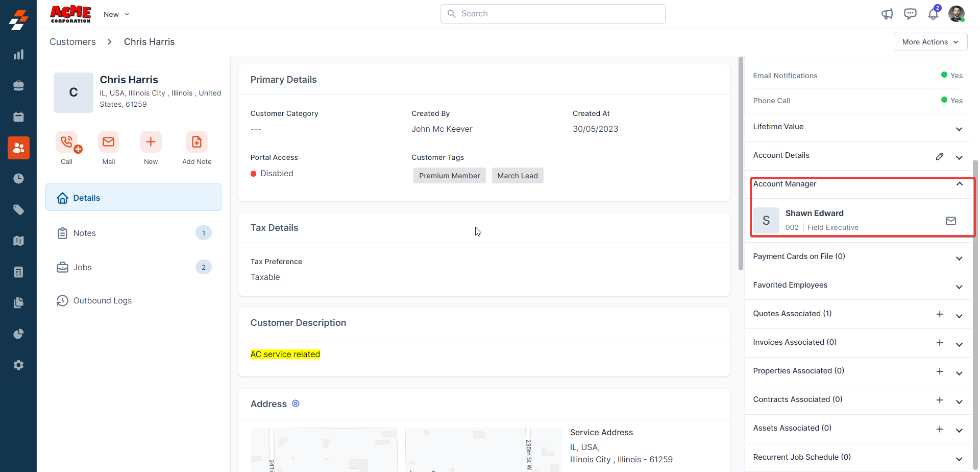The width and height of the screenshot is (980, 472).
Task: Open the announcements megaphone icon
Action: [x=887, y=14]
